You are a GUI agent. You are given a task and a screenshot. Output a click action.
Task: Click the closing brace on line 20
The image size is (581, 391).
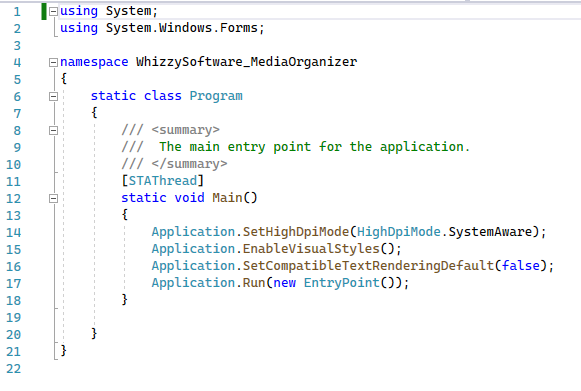[x=94, y=333]
